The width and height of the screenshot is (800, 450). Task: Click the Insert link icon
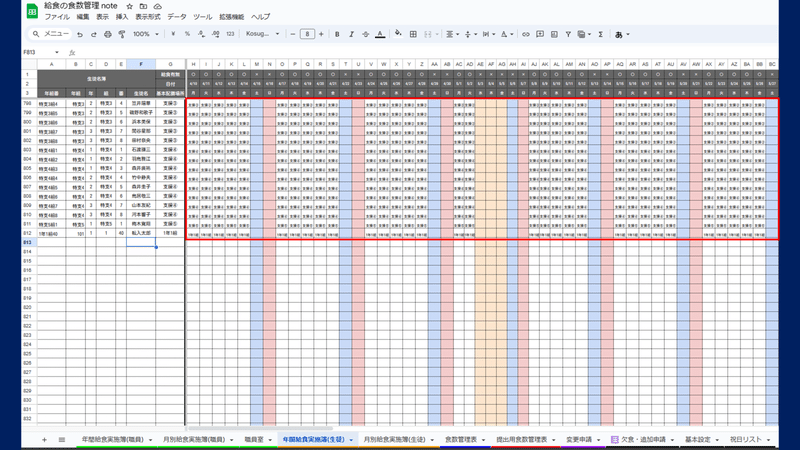tap(526, 34)
